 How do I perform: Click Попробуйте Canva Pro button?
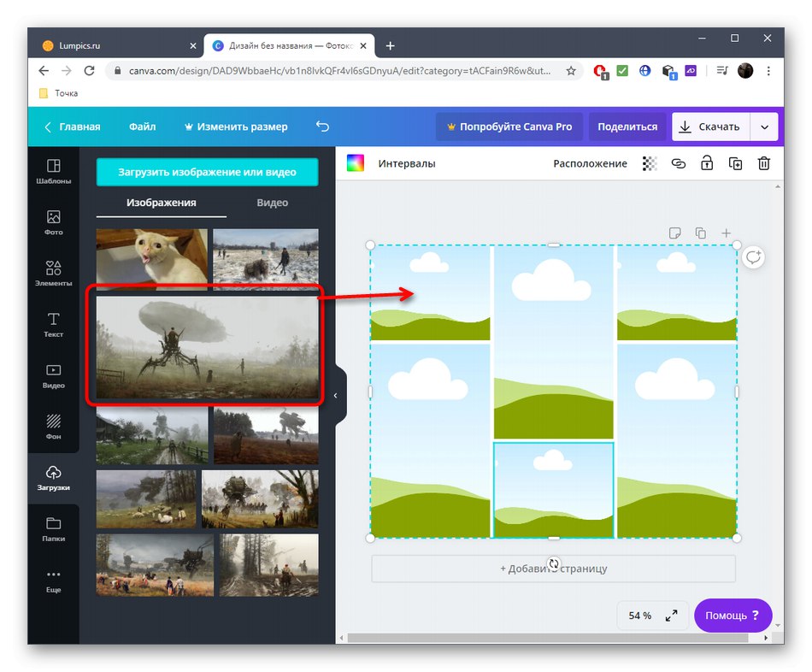click(509, 127)
